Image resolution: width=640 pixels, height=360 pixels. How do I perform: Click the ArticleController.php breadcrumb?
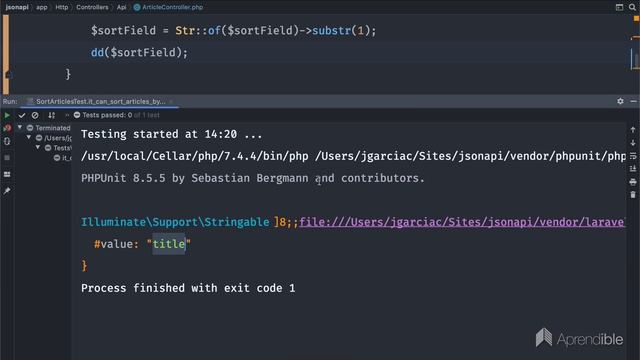pos(168,7)
